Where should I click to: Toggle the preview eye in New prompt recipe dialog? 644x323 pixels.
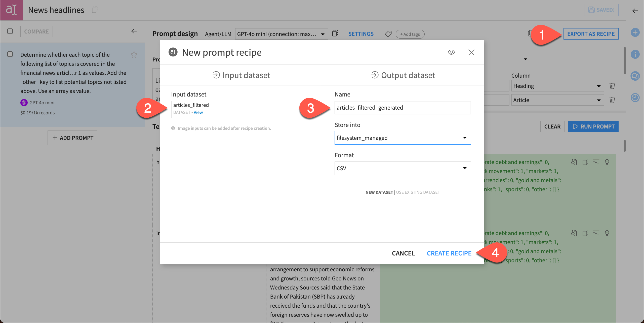click(451, 52)
